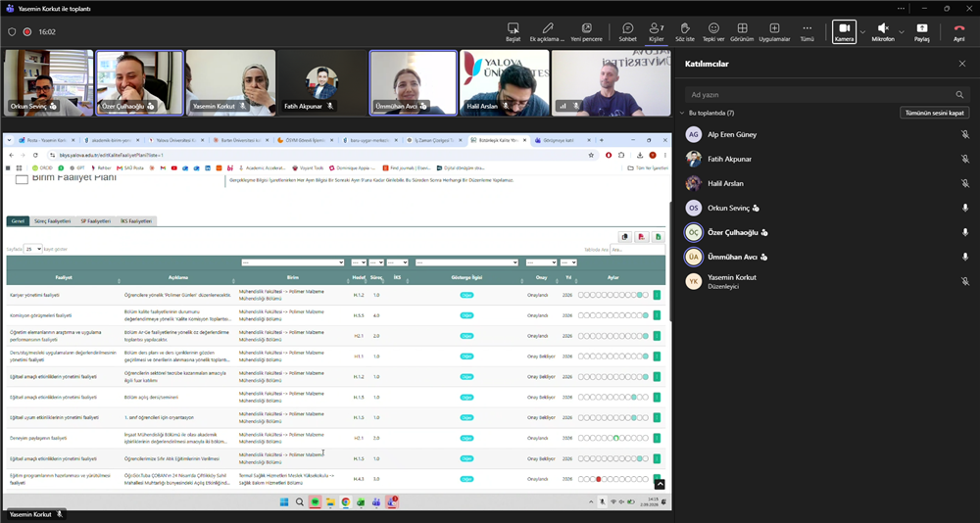
Task: Raise hand using Söz iste
Action: [685, 28]
